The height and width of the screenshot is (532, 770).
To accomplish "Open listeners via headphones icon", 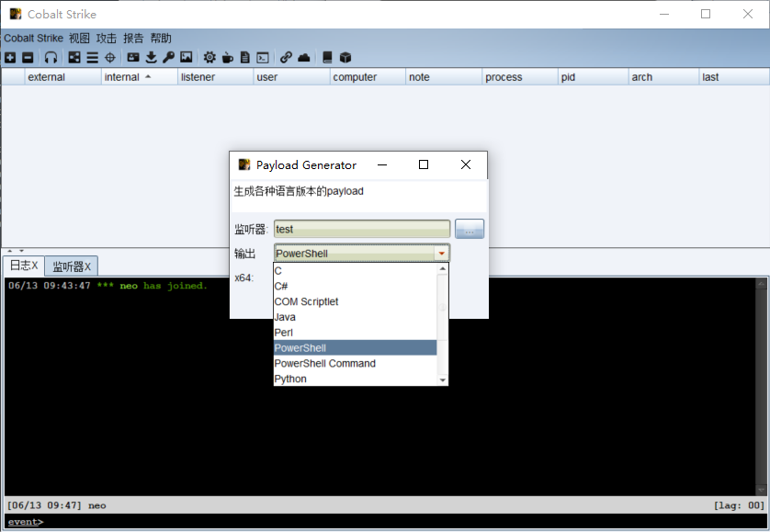I will [51, 58].
